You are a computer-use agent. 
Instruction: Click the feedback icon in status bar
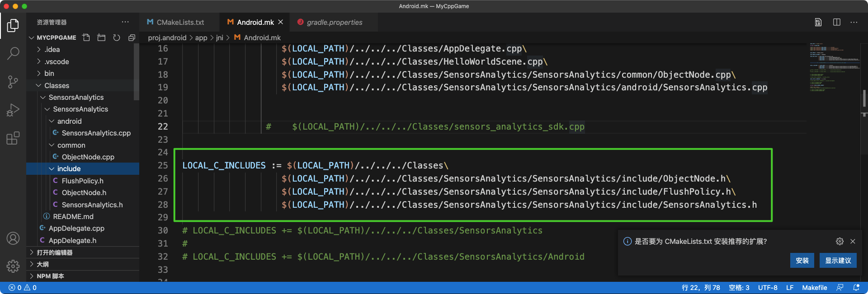(x=840, y=288)
